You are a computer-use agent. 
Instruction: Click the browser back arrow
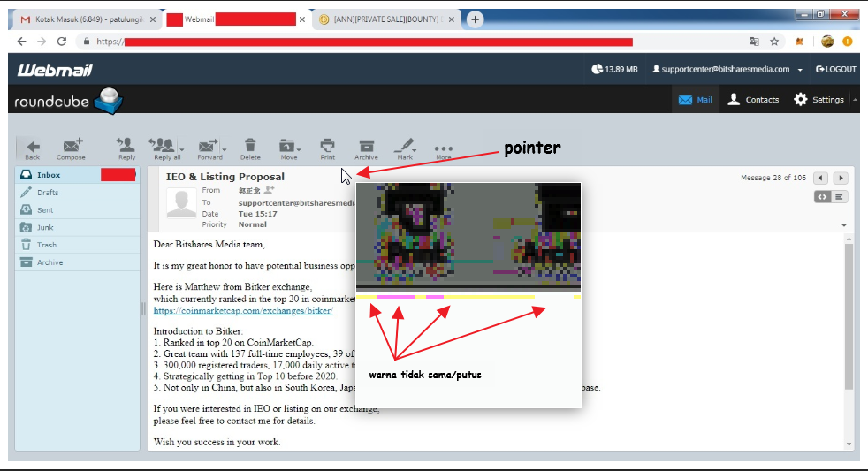(x=21, y=42)
